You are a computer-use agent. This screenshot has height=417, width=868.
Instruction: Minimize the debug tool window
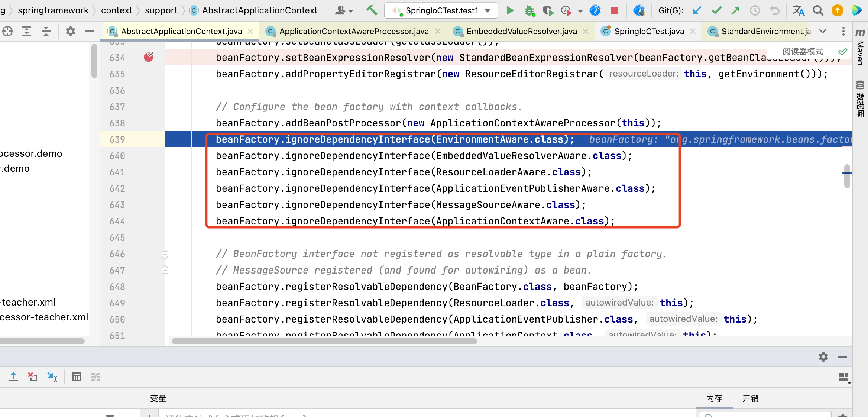point(843,357)
